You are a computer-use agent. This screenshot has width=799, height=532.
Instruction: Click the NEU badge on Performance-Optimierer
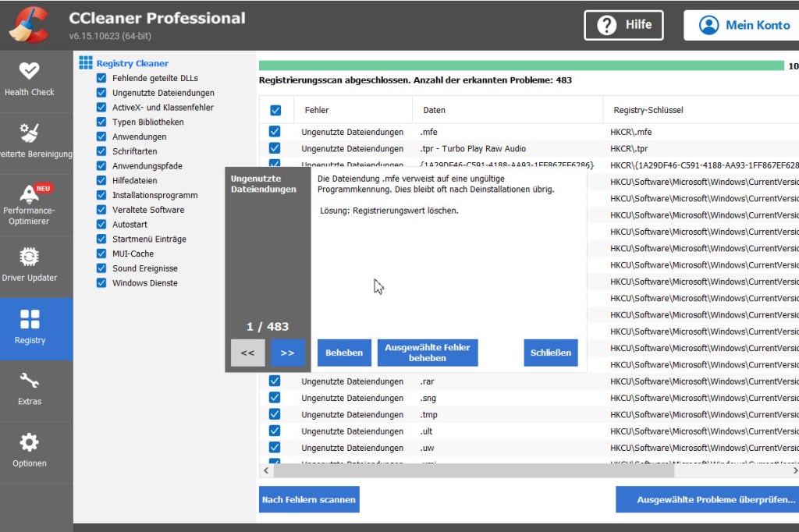click(44, 188)
